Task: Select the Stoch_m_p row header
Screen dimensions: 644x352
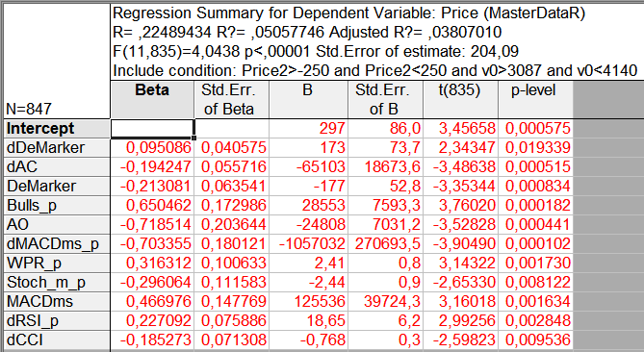Action: coord(57,283)
